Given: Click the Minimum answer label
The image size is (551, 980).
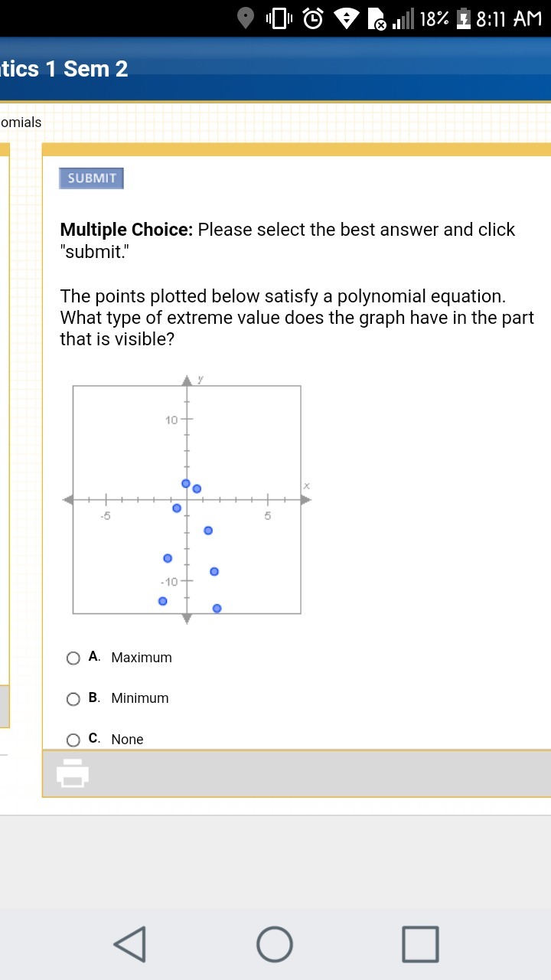Looking at the screenshot, I should pyautogui.click(x=140, y=698).
